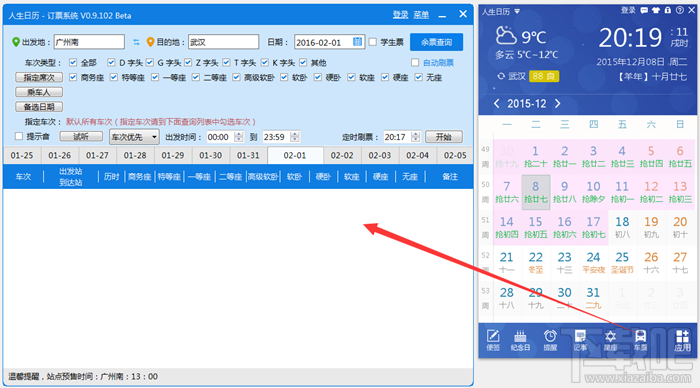The width and height of the screenshot is (700, 388).
Task: Click the 指定席次 button
Action: coord(39,77)
